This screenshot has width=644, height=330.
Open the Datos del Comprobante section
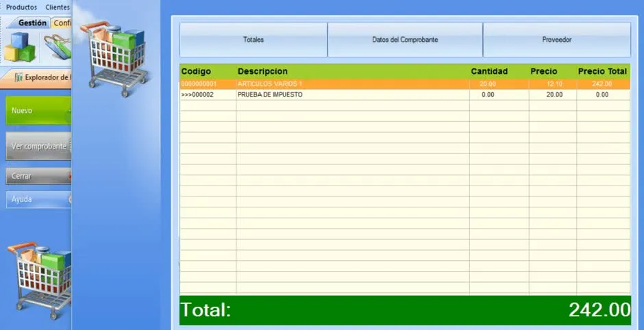point(405,40)
